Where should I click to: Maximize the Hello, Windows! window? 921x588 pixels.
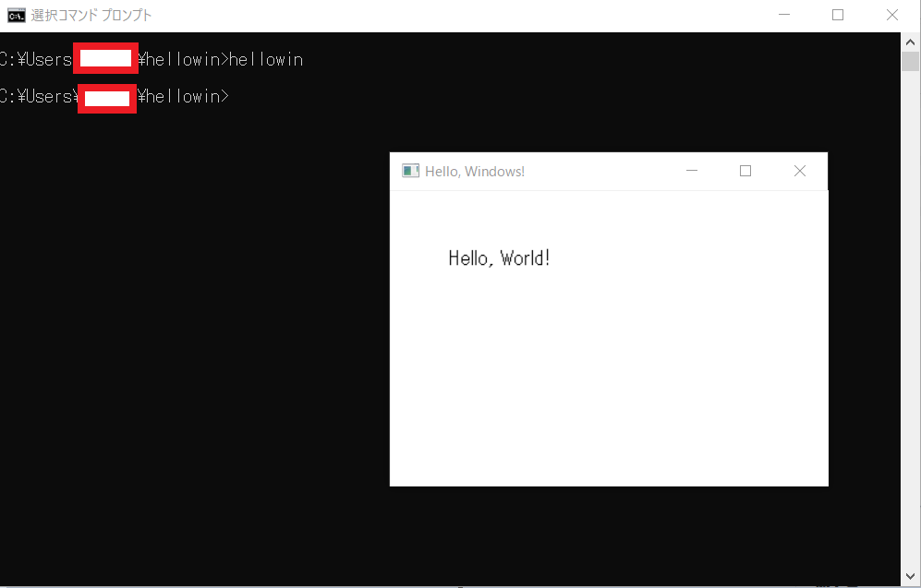pyautogui.click(x=745, y=171)
